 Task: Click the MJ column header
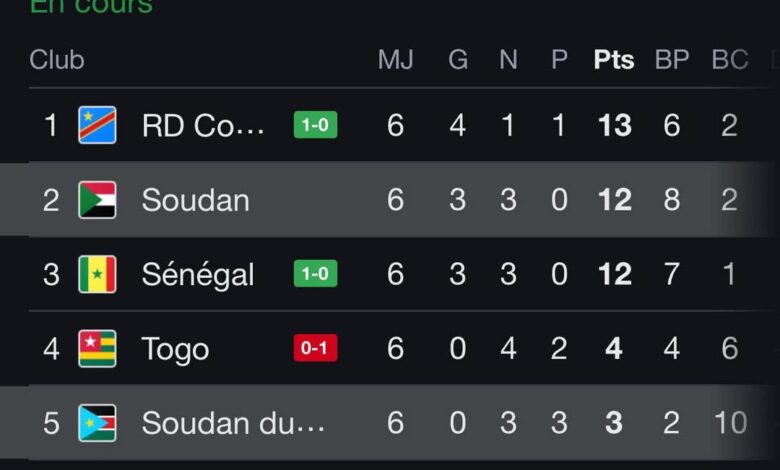(395, 60)
